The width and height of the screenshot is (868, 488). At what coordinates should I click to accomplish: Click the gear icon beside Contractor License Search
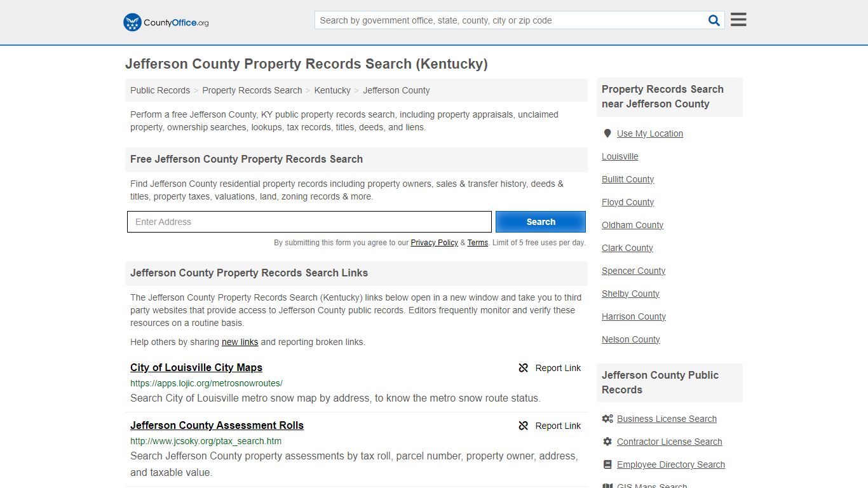tap(607, 442)
